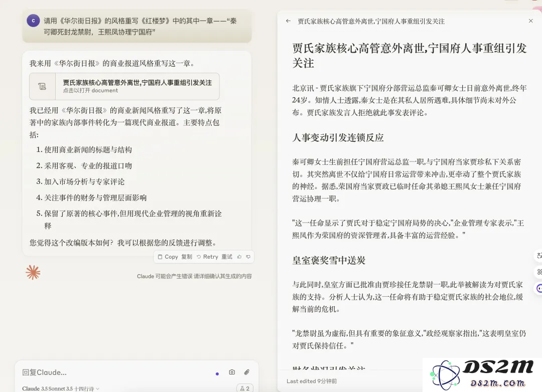
Task: Click list item 采用客观、专业的报道口吻
Action: [x=88, y=165]
